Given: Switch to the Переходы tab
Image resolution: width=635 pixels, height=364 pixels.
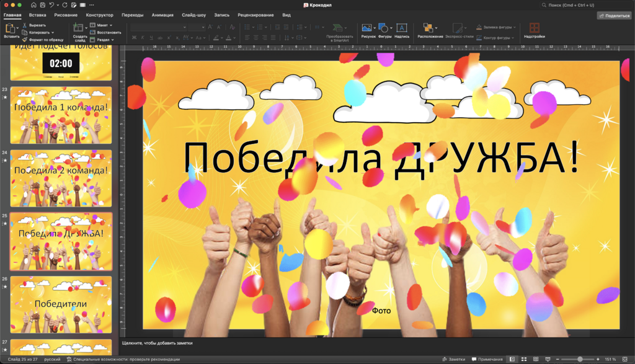Looking at the screenshot, I should pyautogui.click(x=133, y=15).
